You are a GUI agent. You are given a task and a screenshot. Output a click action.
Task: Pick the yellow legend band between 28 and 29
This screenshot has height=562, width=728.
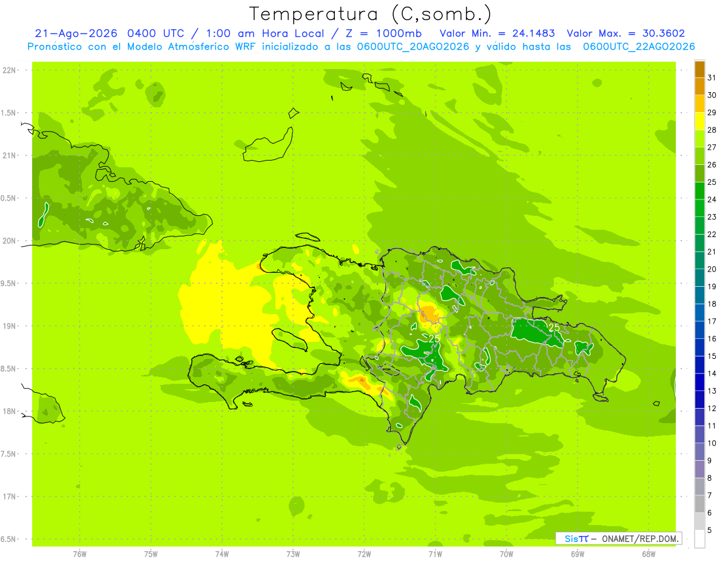[699, 121]
